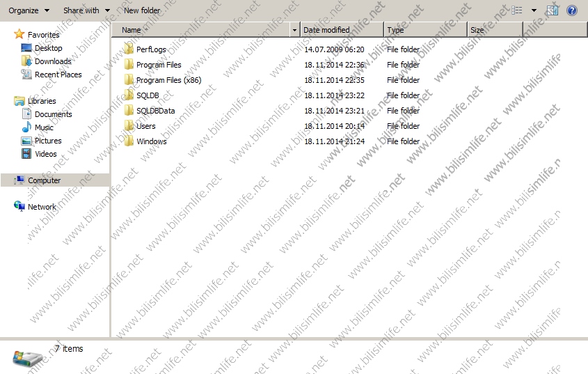This screenshot has width=588, height=374.
Task: Select the SQLDB folder name
Action: click(148, 95)
